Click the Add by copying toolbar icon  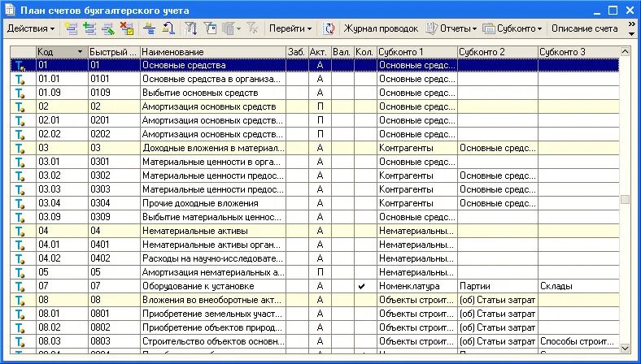(x=89, y=28)
